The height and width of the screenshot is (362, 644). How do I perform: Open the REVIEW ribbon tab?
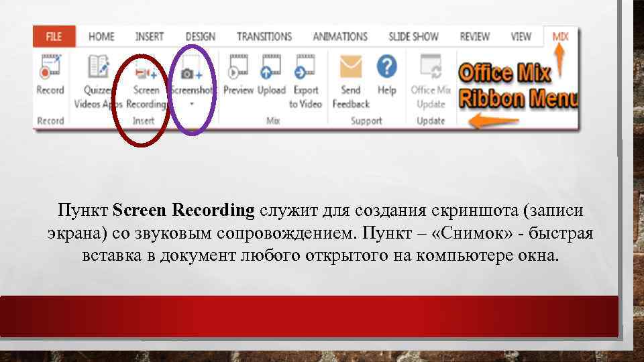(x=475, y=36)
